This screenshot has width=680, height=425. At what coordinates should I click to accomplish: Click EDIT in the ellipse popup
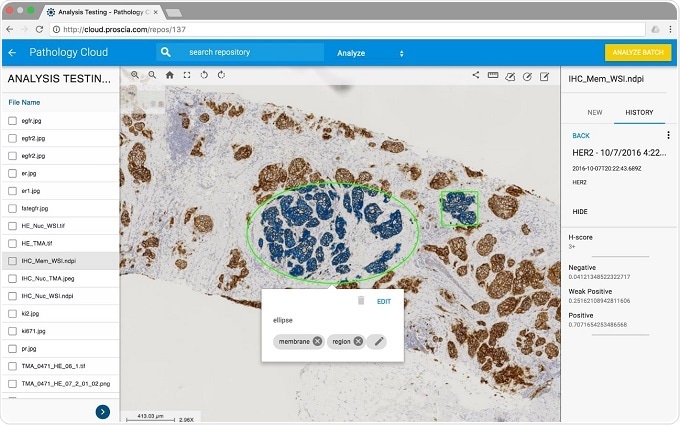(x=384, y=300)
